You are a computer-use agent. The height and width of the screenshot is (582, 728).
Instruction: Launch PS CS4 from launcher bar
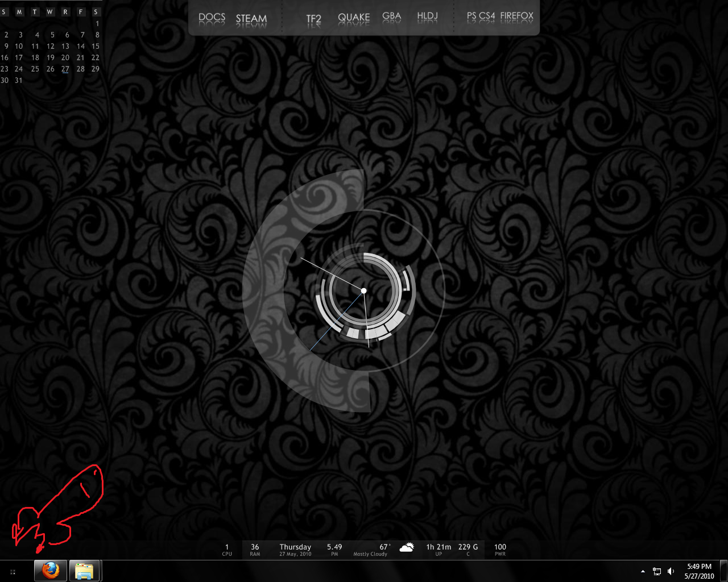481,16
